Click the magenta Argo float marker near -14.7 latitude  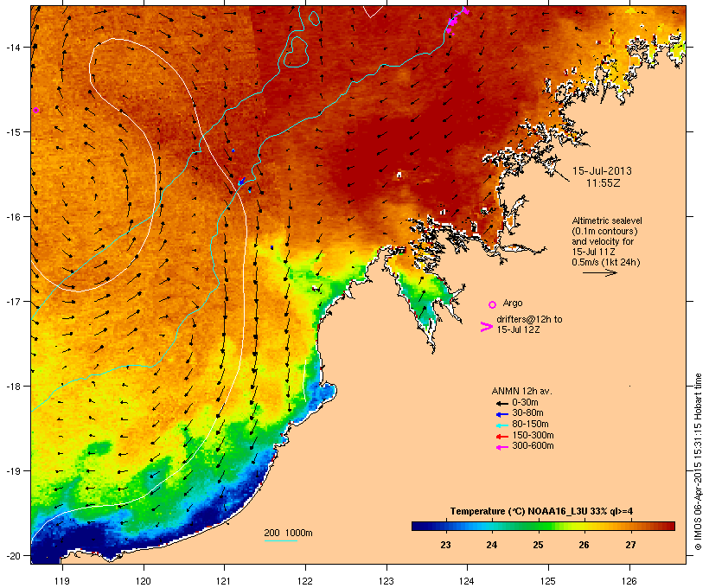coord(35,111)
